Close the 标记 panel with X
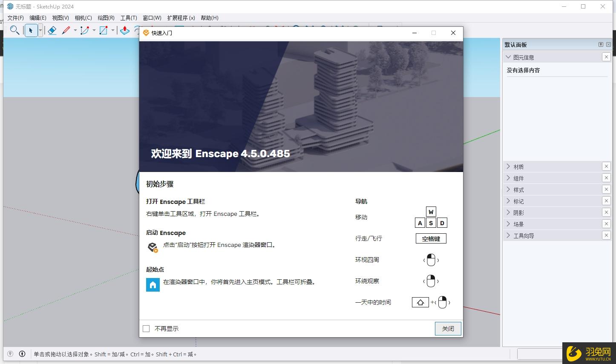 [606, 201]
